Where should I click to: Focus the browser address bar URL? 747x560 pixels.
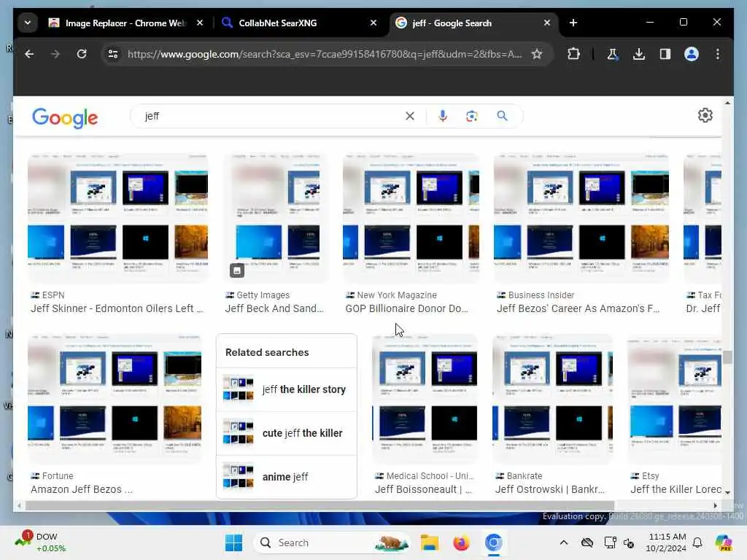pyautogui.click(x=325, y=54)
